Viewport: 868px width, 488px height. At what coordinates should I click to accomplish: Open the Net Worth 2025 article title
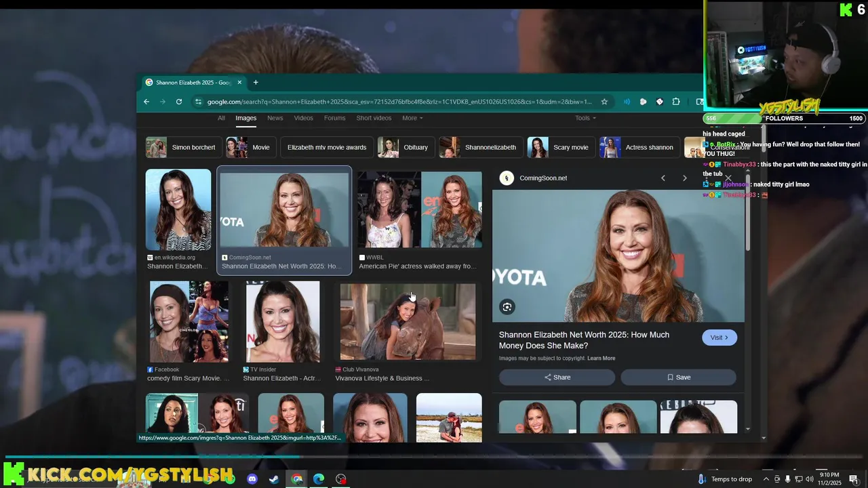point(584,340)
